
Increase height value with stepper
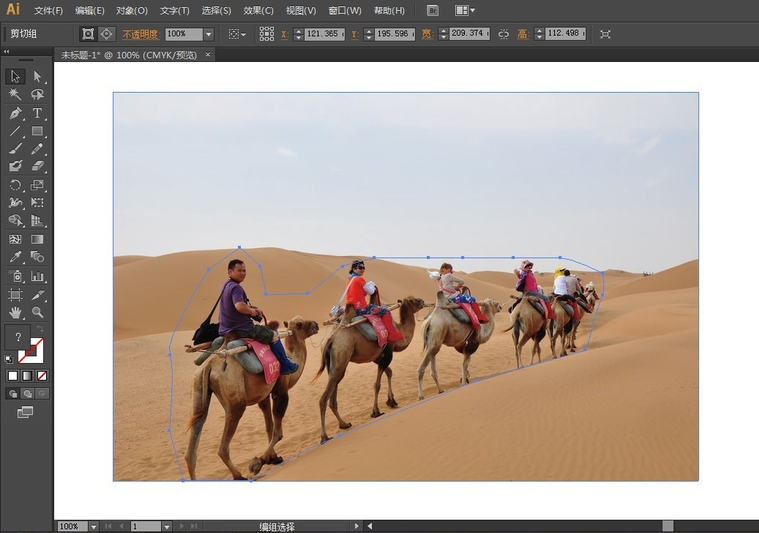click(x=540, y=31)
